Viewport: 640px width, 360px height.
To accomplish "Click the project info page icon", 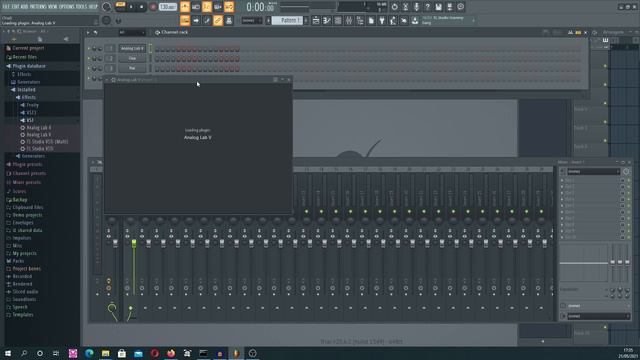I will point(371,20).
